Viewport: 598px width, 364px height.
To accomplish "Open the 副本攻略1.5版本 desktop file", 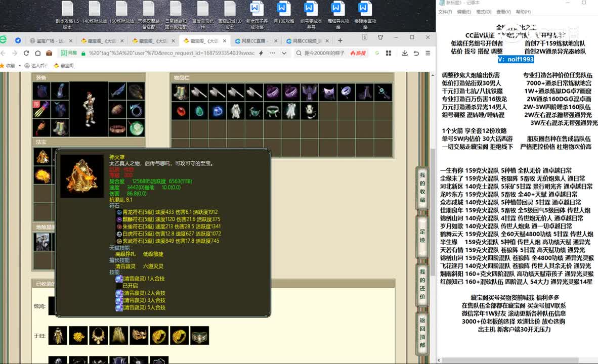I will (x=67, y=15).
